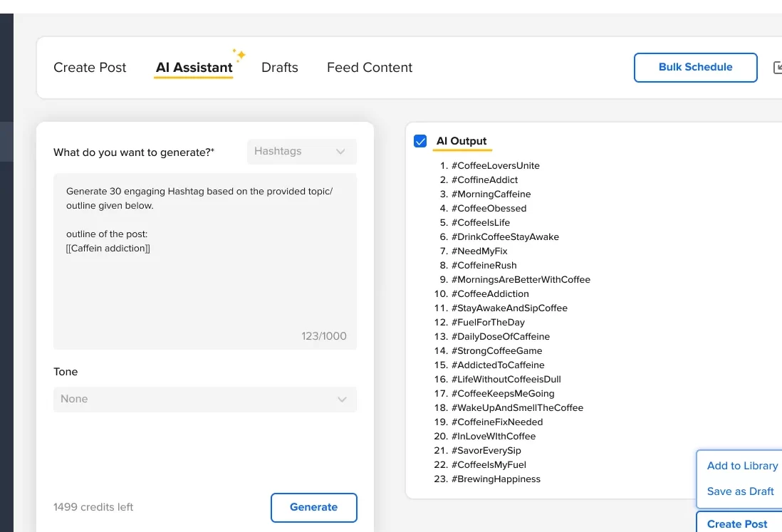The image size is (782, 532).
Task: Click the #StayAwakeAndSipCoffee hashtag
Action: (509, 308)
